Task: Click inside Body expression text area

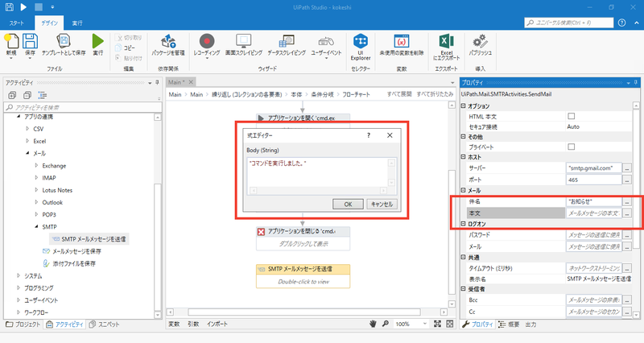Action: pyautogui.click(x=317, y=172)
